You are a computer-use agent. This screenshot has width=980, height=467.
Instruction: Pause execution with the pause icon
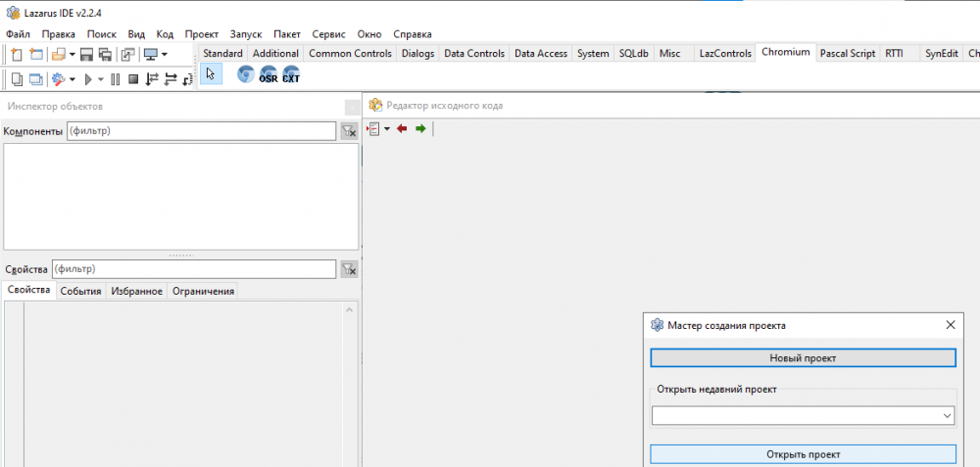pyautogui.click(x=115, y=79)
